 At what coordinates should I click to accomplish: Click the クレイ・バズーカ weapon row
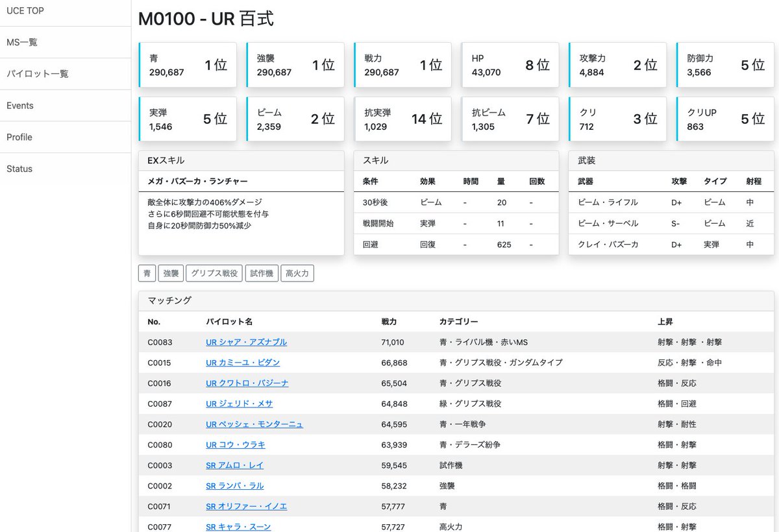(671, 245)
